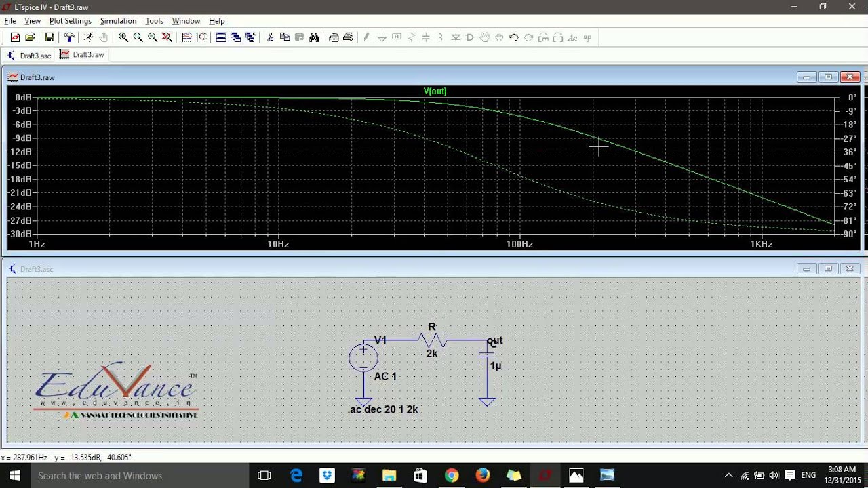Image resolution: width=868 pixels, height=488 pixels.
Task: Click the Print icon
Action: click(x=348, y=37)
